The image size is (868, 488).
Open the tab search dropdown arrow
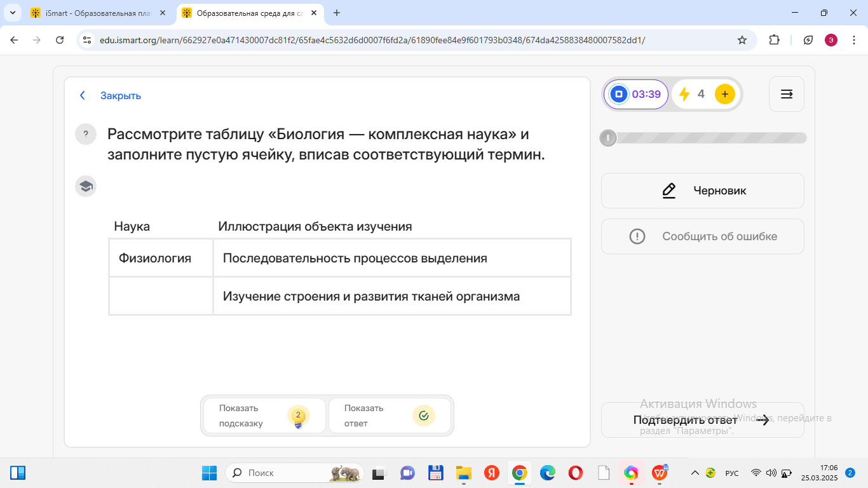click(x=12, y=13)
